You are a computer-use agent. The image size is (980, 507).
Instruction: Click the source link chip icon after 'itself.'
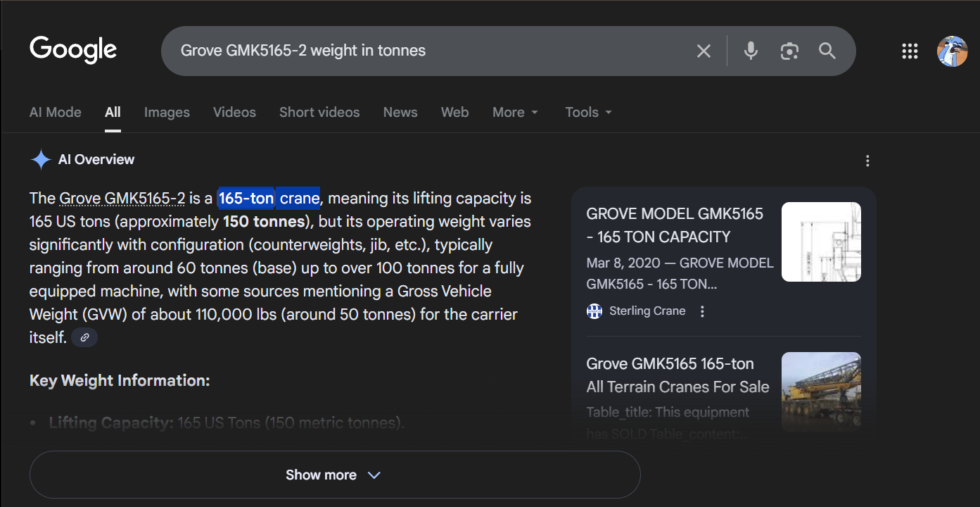point(84,337)
